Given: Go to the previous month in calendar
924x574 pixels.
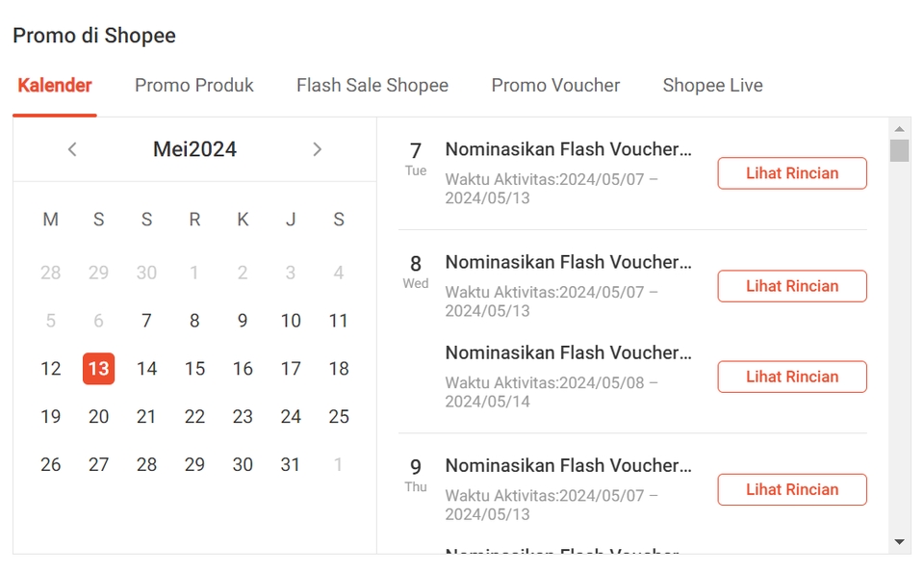Looking at the screenshot, I should [x=72, y=149].
